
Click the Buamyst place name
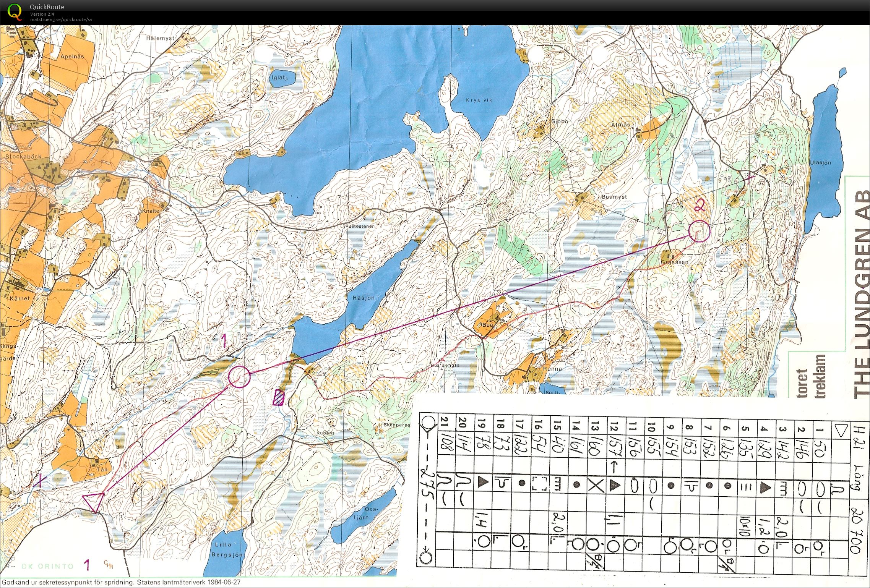click(614, 197)
